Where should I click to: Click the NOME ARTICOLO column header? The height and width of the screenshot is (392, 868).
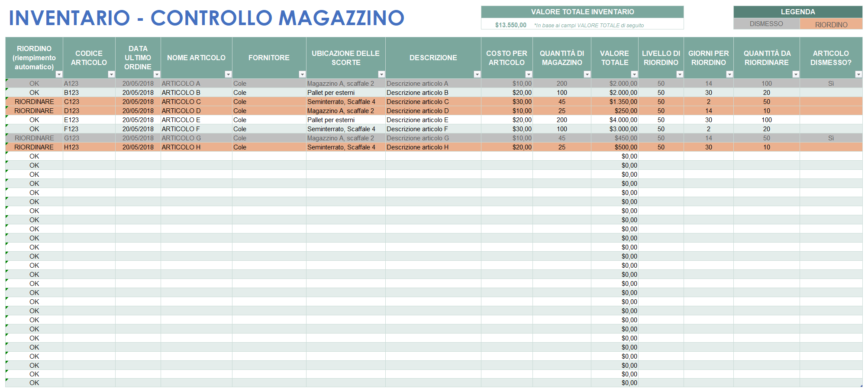pyautogui.click(x=196, y=58)
